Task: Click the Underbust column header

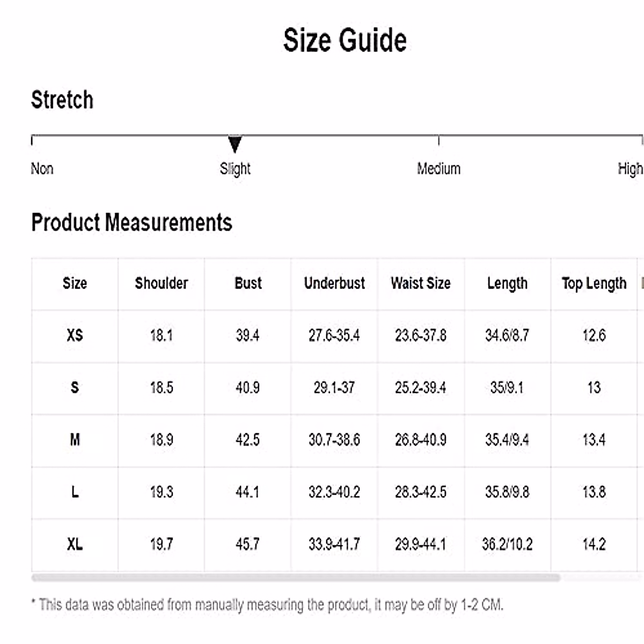Action: click(334, 283)
